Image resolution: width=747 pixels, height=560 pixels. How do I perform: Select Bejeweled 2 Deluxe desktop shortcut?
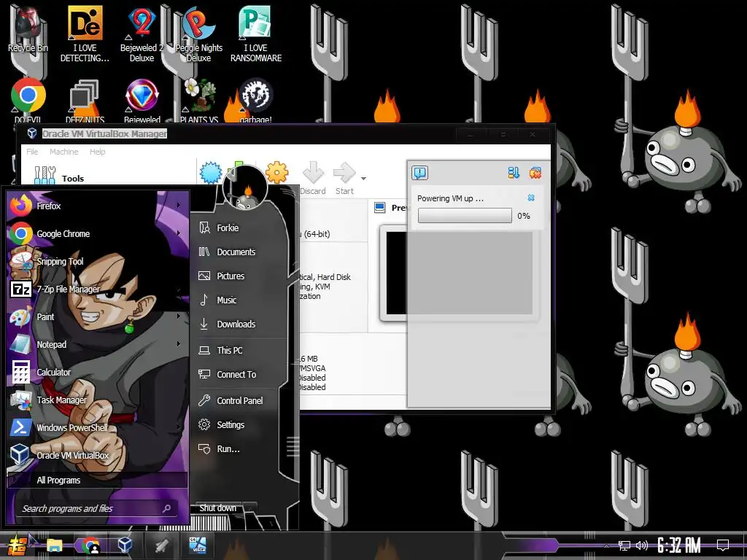pos(142,34)
